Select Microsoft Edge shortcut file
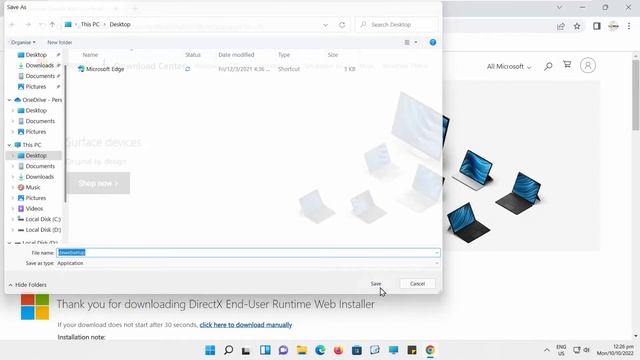Viewport: 640px width, 360px height. coord(105,69)
